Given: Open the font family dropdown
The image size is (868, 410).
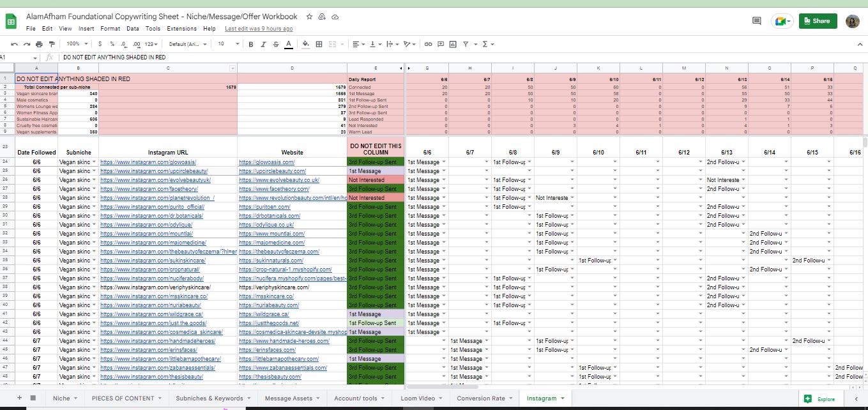Looking at the screenshot, I should coord(188,44).
